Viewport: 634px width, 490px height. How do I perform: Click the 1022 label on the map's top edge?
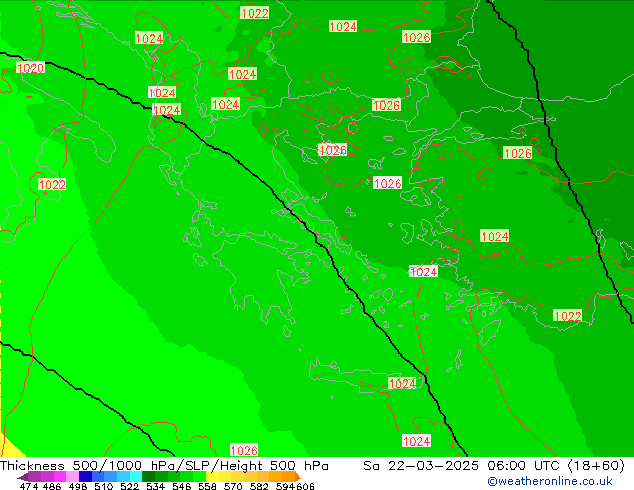tap(254, 13)
